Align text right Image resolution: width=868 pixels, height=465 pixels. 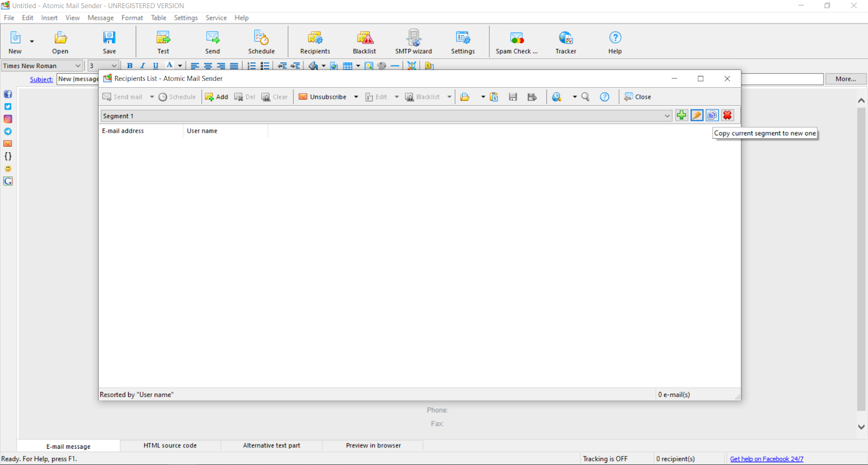click(221, 66)
